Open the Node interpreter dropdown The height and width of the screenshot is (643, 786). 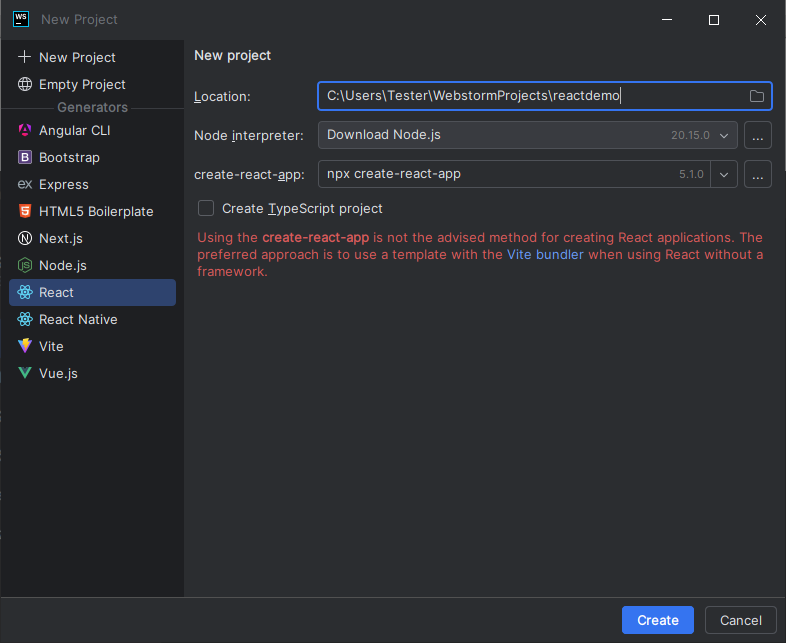[527, 135]
